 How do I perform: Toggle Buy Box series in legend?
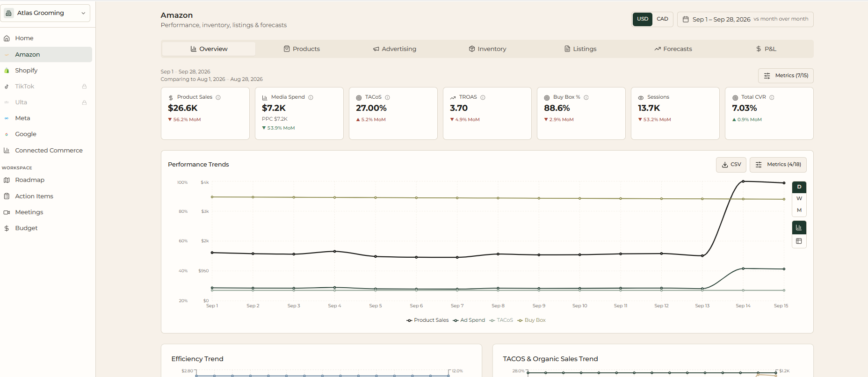tap(531, 320)
